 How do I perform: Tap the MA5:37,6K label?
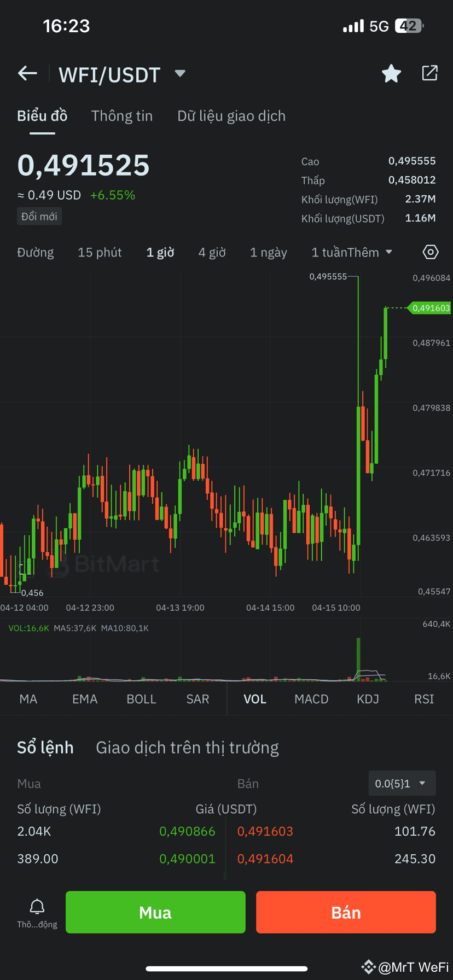(x=75, y=628)
